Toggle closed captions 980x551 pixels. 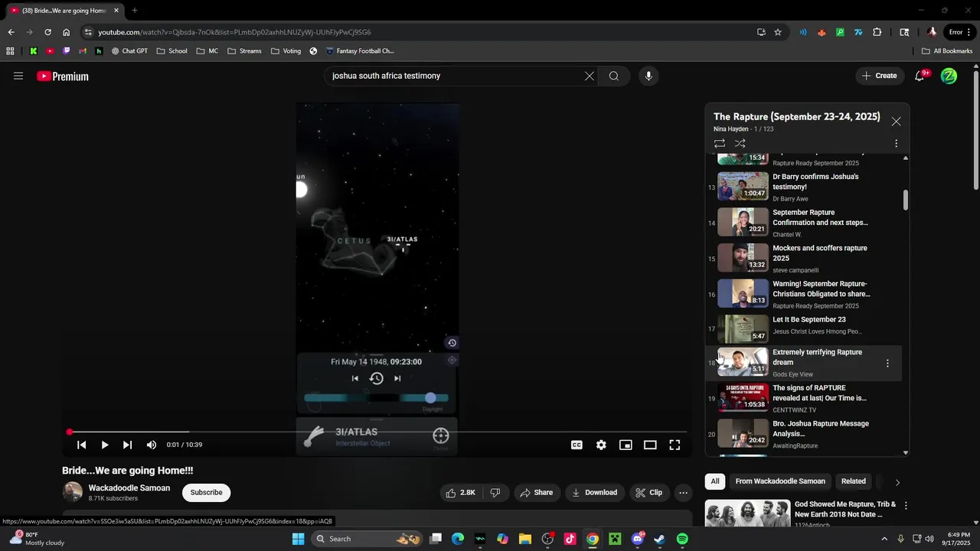[x=577, y=445]
